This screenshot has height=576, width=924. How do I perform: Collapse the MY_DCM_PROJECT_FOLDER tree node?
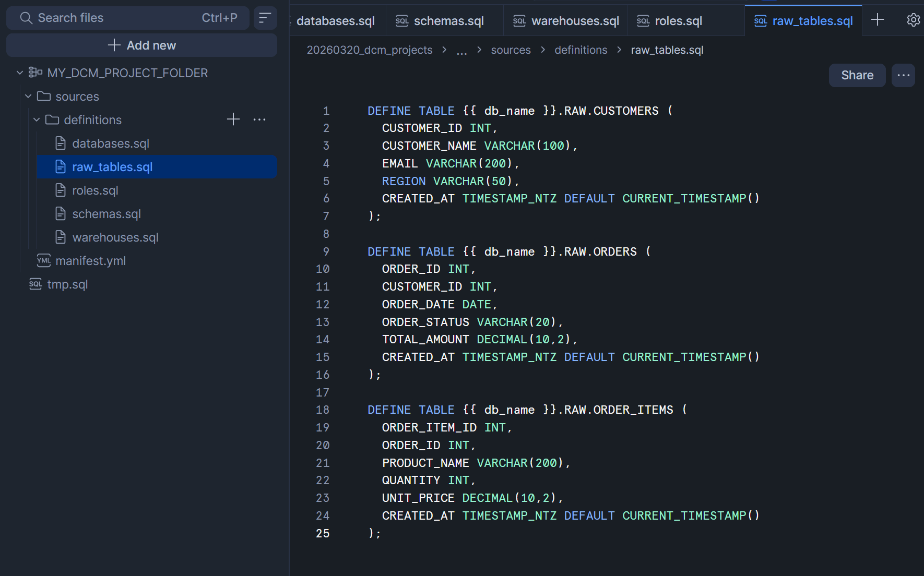point(20,73)
